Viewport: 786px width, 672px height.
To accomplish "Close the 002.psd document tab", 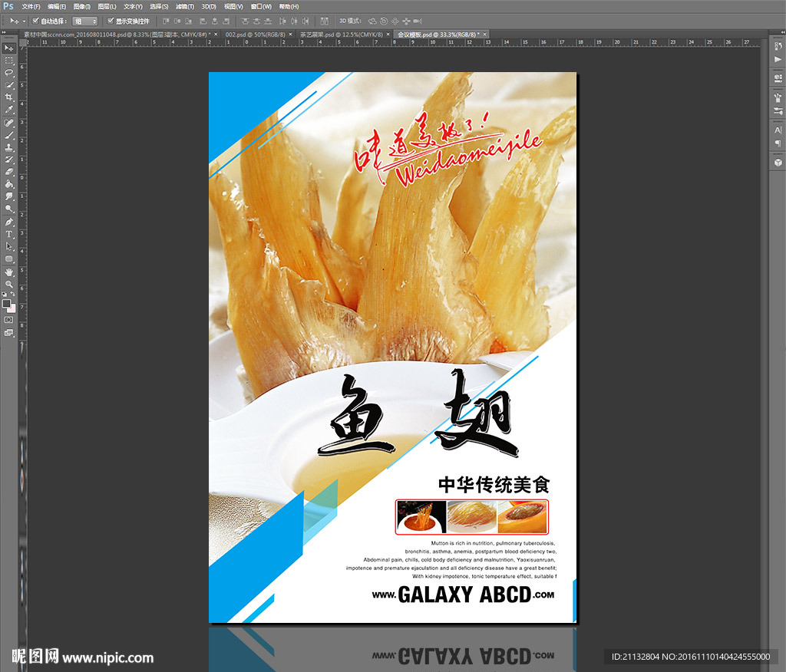I will (290, 35).
